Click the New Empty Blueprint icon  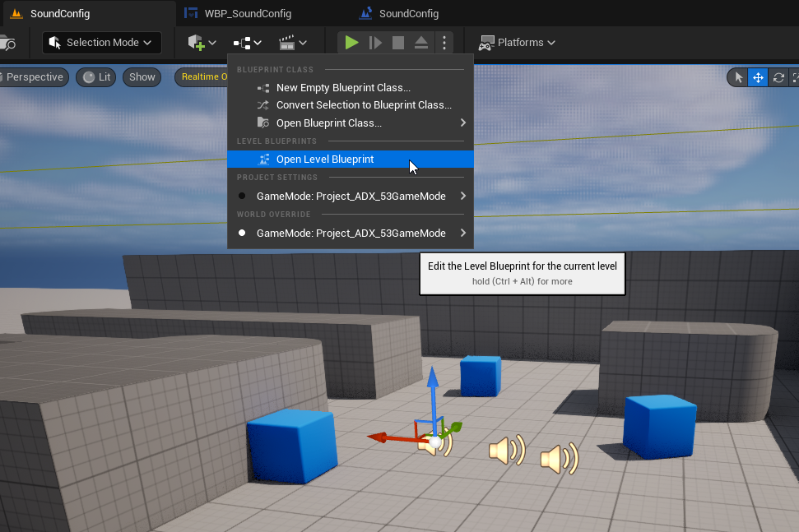[x=263, y=88]
